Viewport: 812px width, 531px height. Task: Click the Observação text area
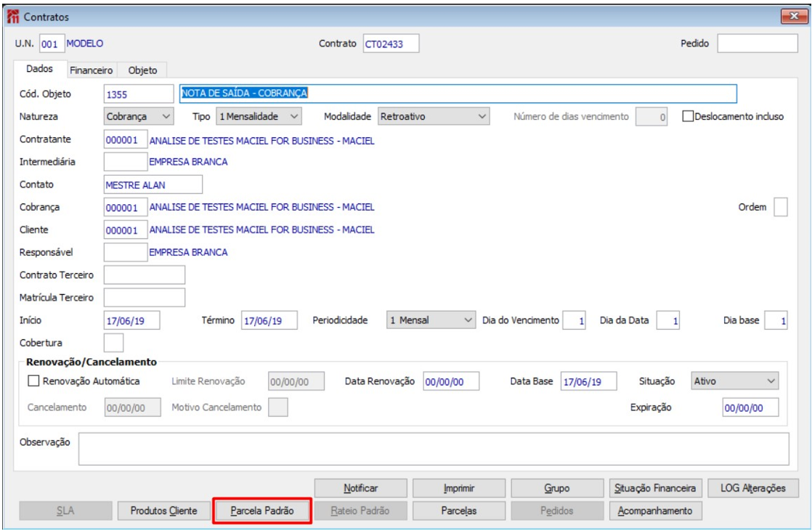point(434,449)
